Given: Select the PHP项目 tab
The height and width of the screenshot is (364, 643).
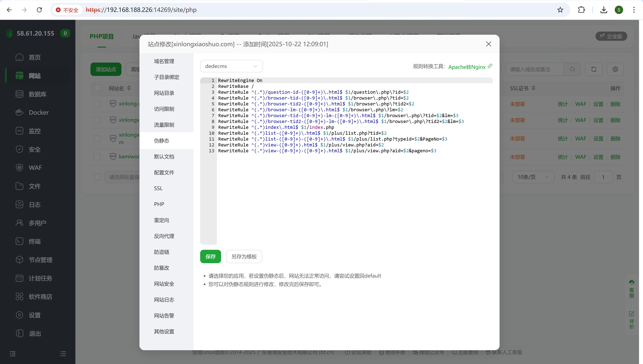Looking at the screenshot, I should pos(102,36).
